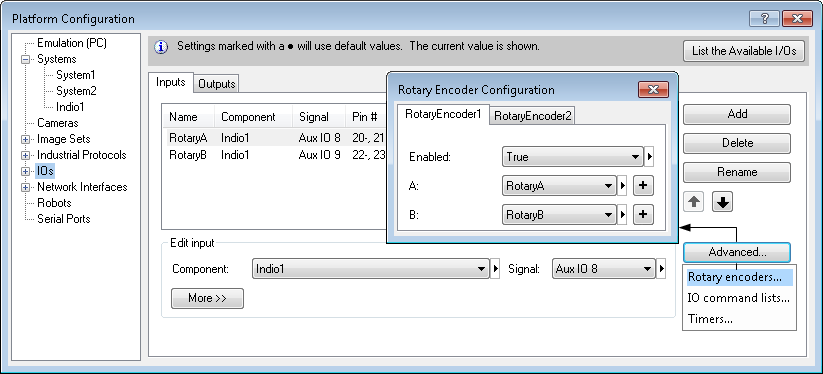823x374 pixels.
Task: Open the Component dropdown showing Indio1
Action: (371, 269)
